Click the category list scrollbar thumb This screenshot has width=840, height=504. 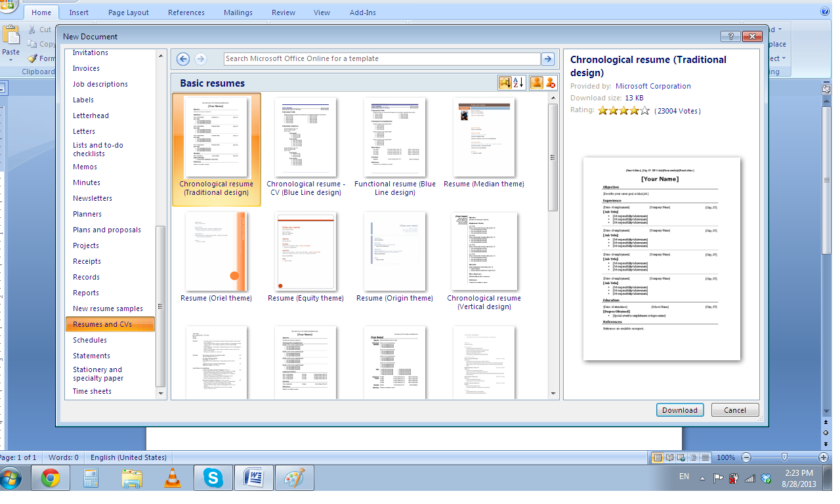161,306
